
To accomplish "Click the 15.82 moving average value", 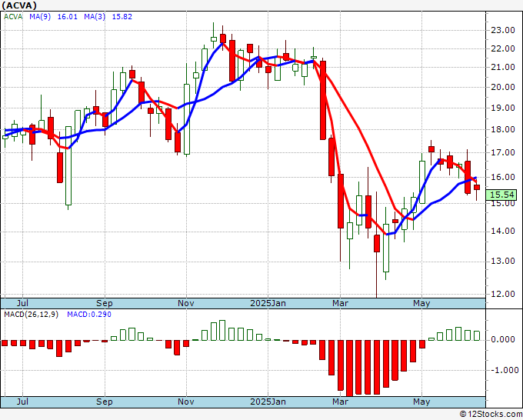I will tap(122, 16).
